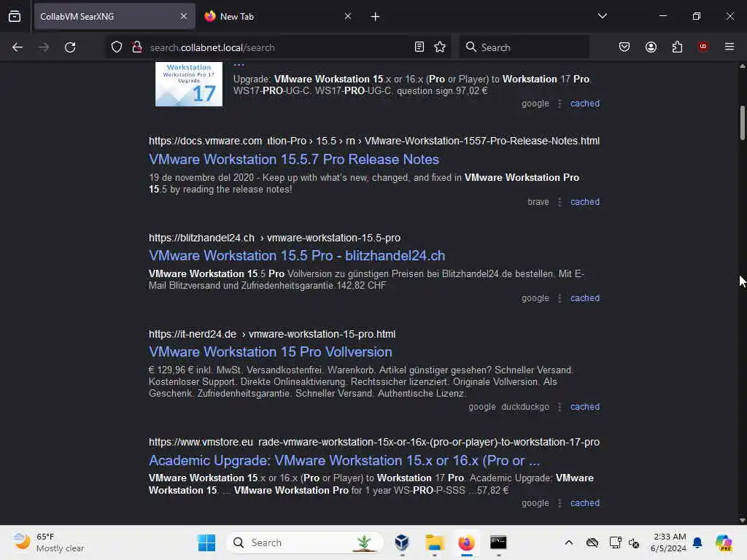Switch to the New Tab tab
This screenshot has height=560, width=747.
pyautogui.click(x=279, y=16)
